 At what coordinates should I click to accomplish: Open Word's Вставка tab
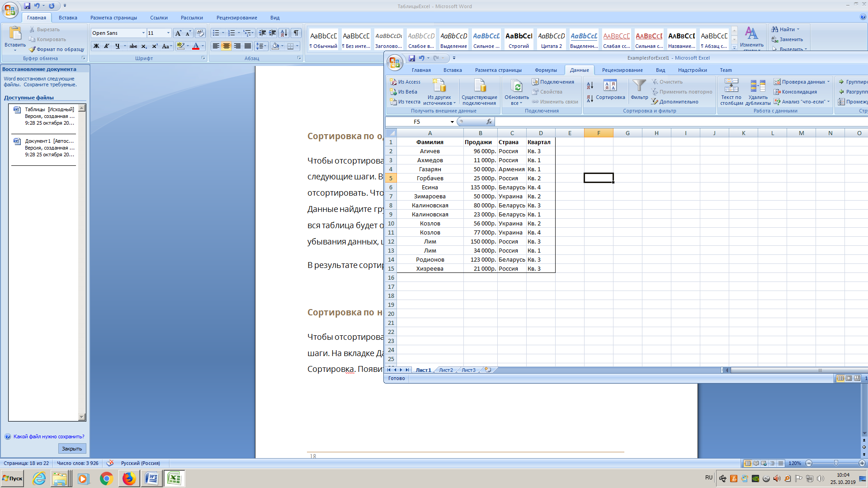68,18
